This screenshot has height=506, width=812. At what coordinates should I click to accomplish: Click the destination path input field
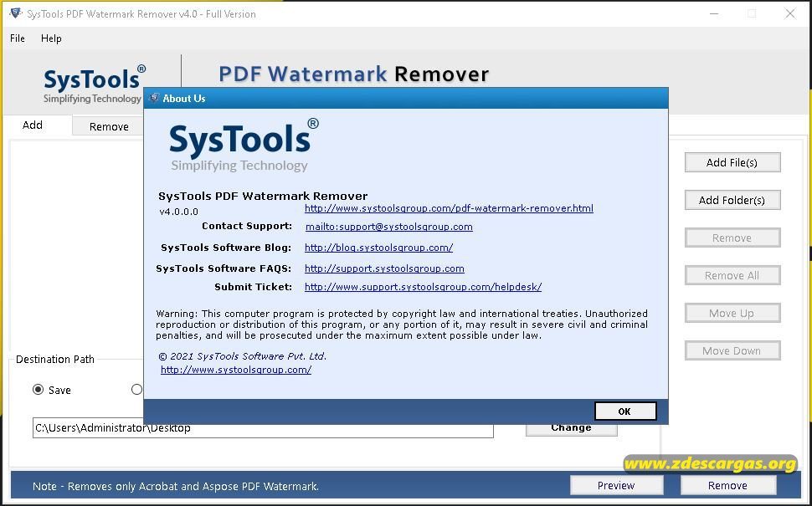(x=263, y=428)
